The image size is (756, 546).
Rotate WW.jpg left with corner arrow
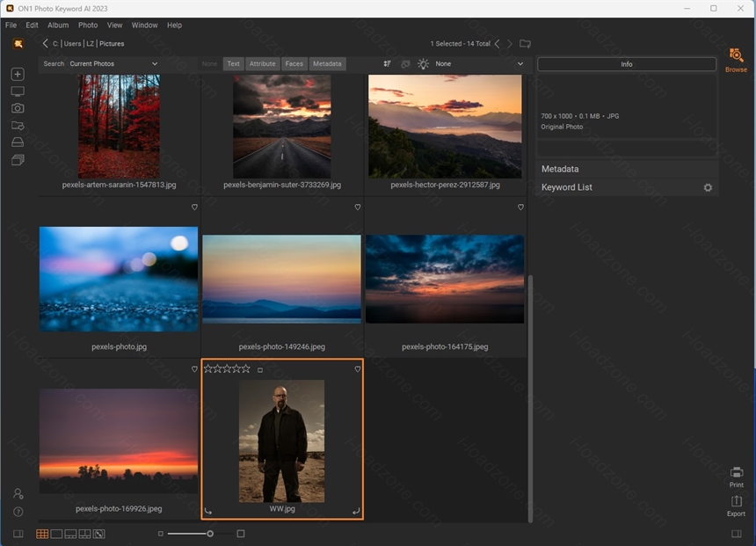(208, 511)
